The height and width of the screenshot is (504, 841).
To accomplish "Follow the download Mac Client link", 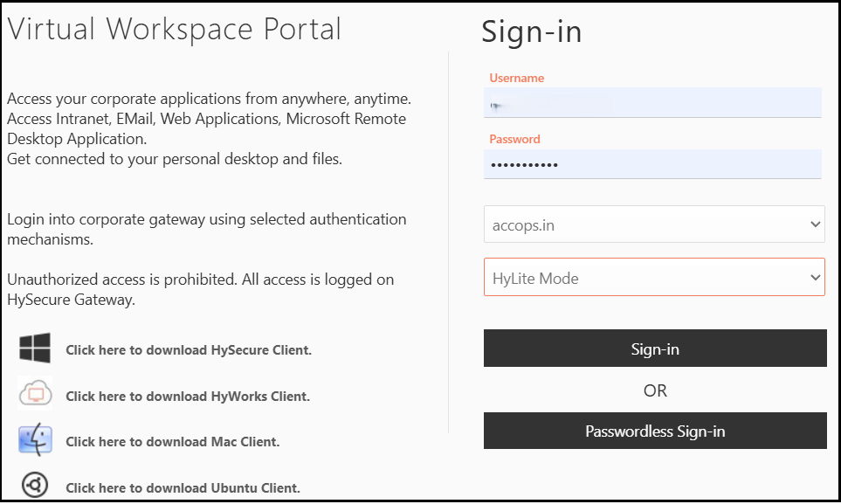I will (173, 442).
